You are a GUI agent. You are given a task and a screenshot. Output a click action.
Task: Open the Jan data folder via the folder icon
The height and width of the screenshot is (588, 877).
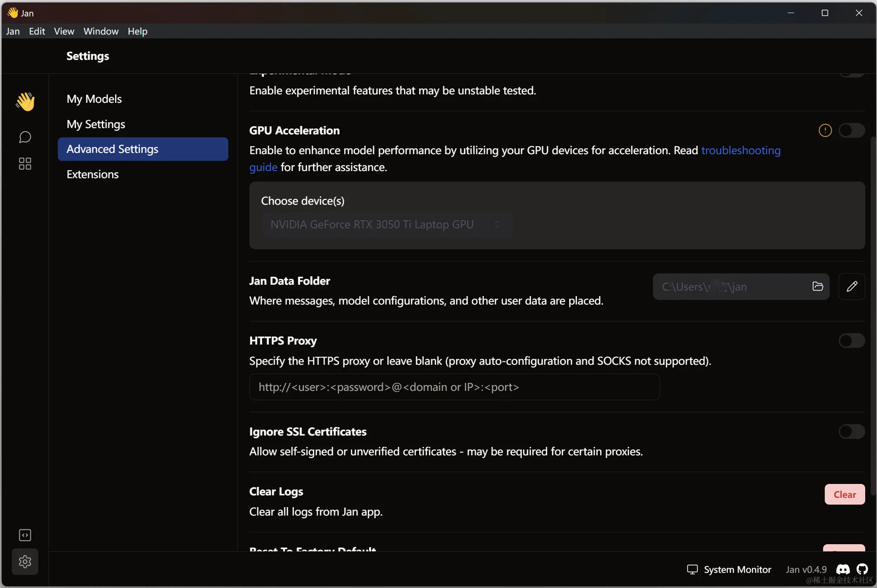(818, 286)
